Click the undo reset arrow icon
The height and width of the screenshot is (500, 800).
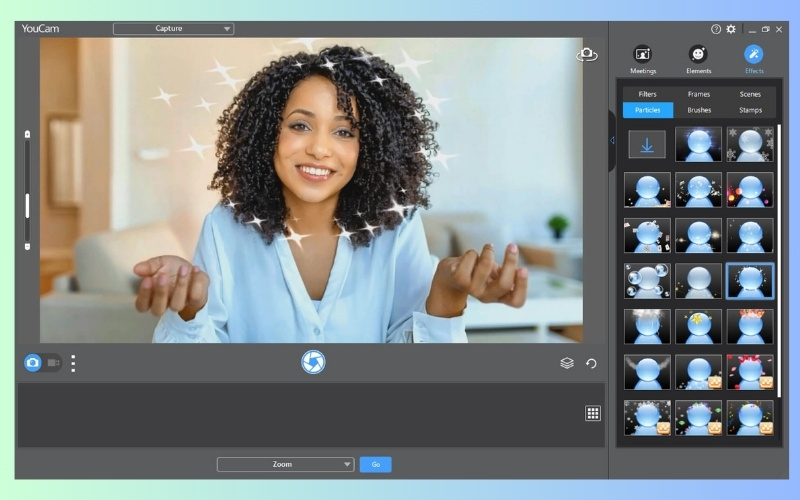[x=591, y=363]
